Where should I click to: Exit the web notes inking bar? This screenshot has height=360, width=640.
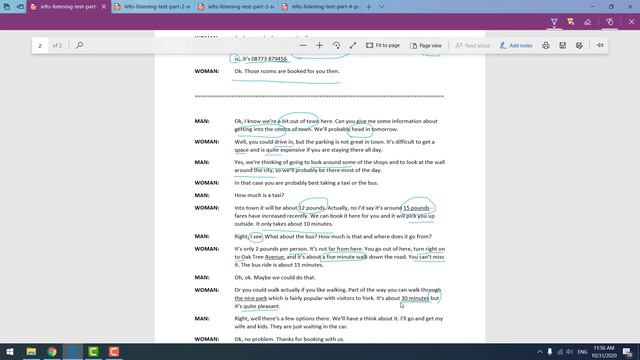[631, 22]
